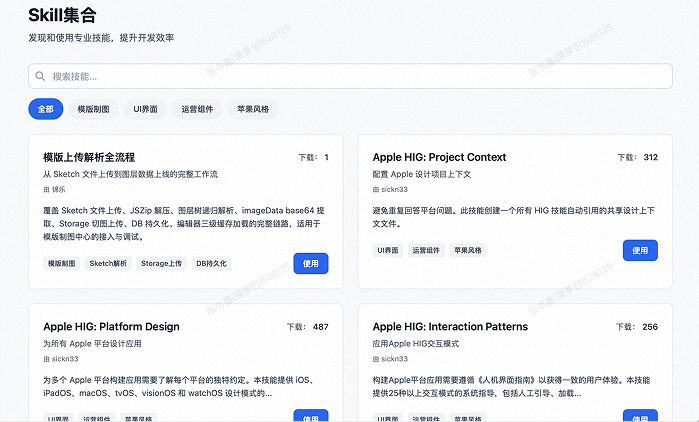The height and width of the screenshot is (422, 699).
Task: Click the 下载: 487 count
Action: pos(308,327)
